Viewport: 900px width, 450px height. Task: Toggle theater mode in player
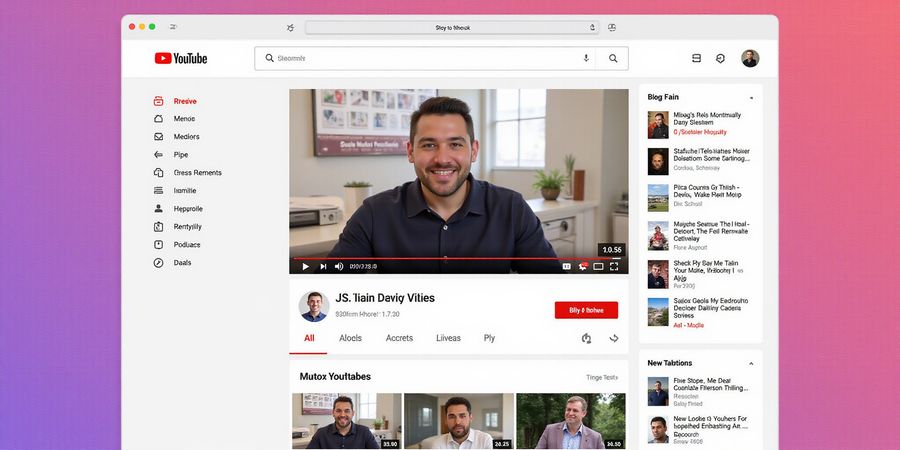[598, 266]
